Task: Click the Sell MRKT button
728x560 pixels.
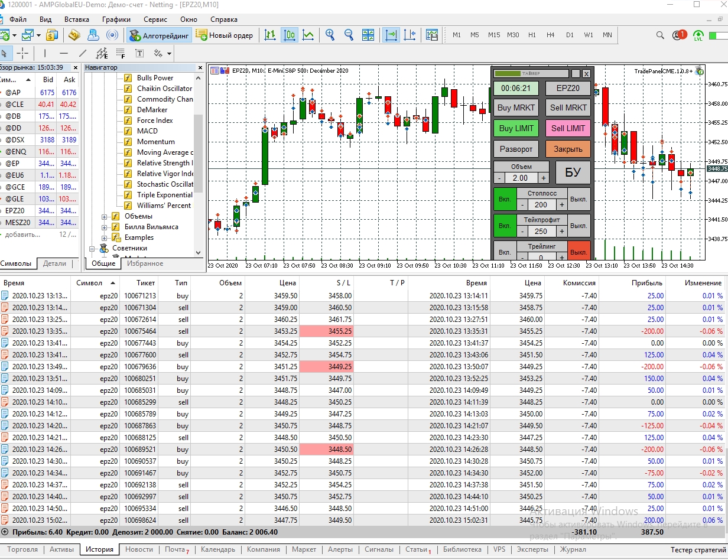Action: 568,108
